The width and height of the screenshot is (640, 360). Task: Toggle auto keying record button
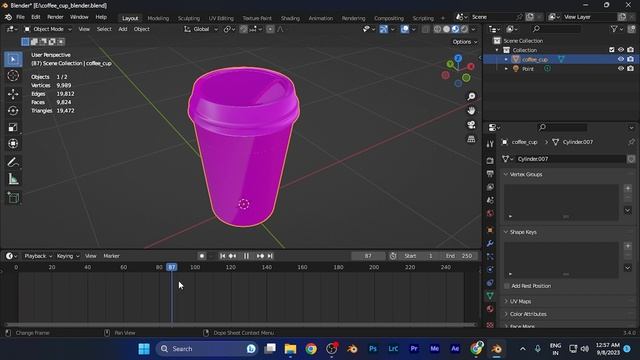click(x=202, y=256)
